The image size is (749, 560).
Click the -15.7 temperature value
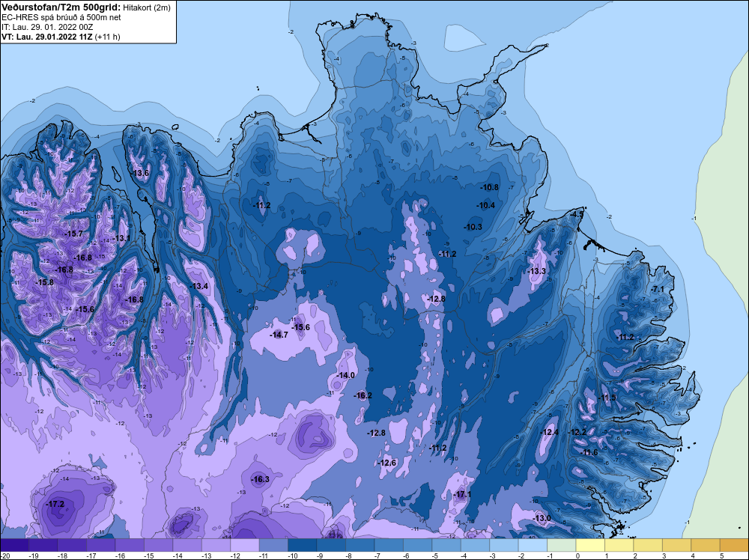[x=73, y=234]
